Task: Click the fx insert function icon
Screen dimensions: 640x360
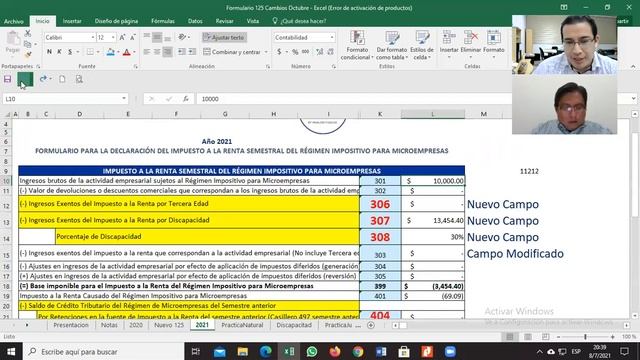Action: [x=186, y=99]
